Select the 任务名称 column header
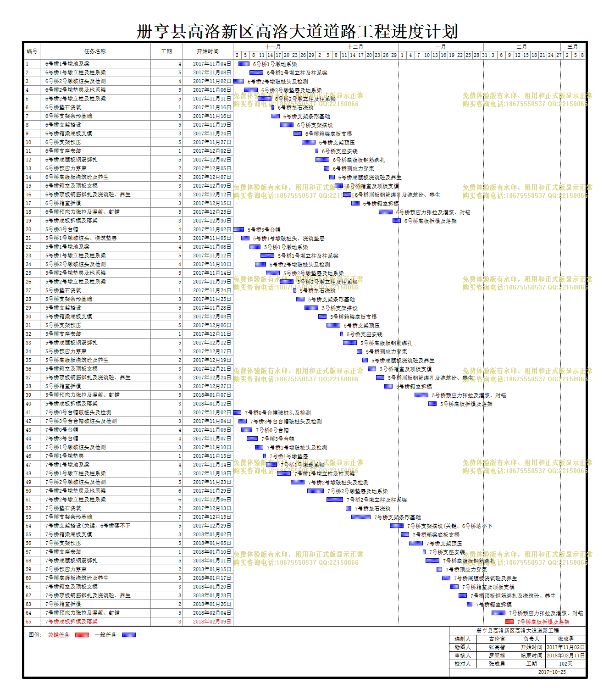609x700 pixels. (95, 51)
